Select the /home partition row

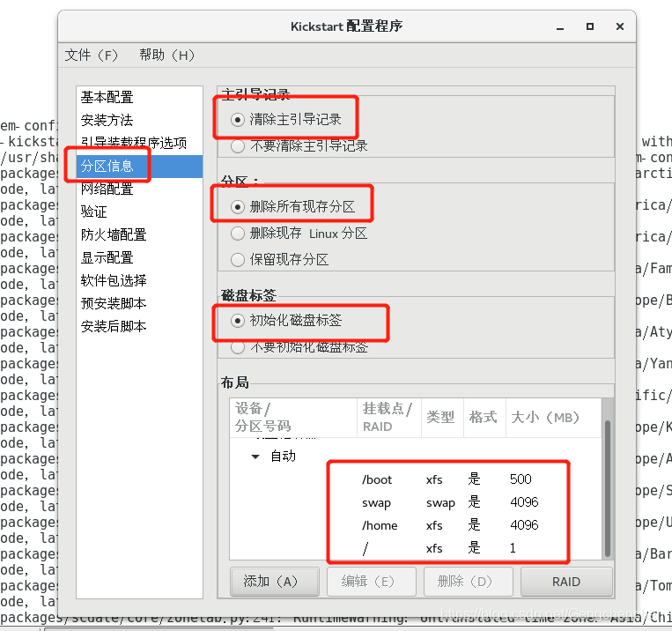416,525
